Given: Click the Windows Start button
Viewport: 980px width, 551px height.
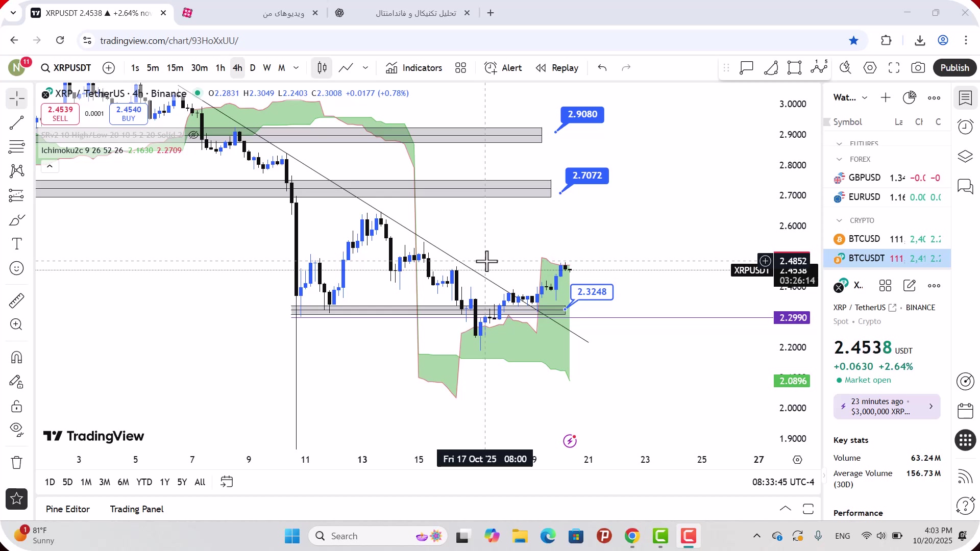Looking at the screenshot, I should [x=292, y=536].
